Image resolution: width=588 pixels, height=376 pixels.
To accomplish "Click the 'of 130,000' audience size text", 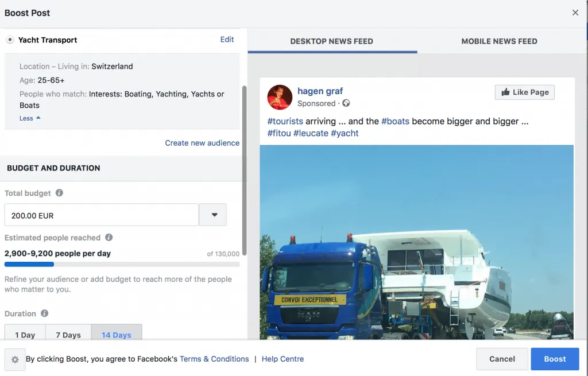I will (223, 254).
